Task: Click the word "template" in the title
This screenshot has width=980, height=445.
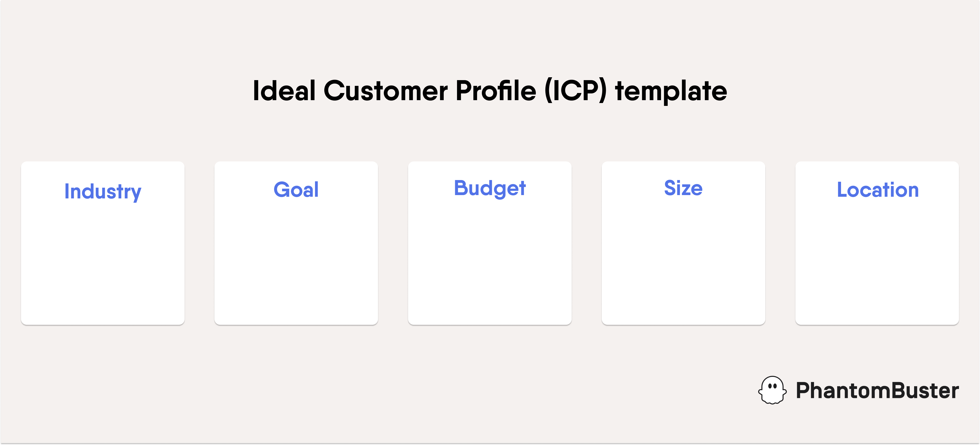Action: click(671, 92)
